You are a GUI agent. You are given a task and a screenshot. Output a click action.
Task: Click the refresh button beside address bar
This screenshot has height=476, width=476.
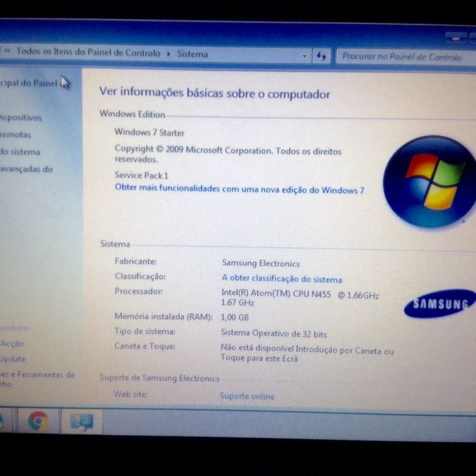pyautogui.click(x=321, y=56)
